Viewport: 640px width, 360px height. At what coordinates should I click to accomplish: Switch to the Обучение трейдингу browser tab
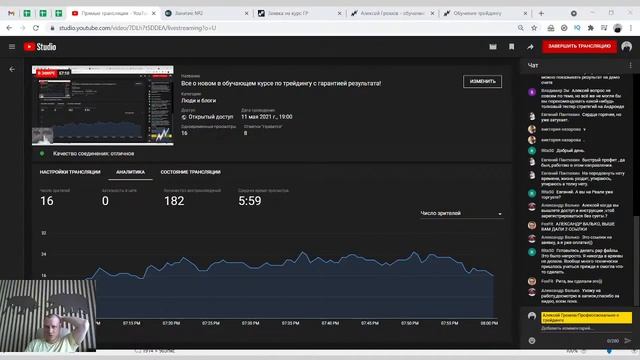coord(485,13)
